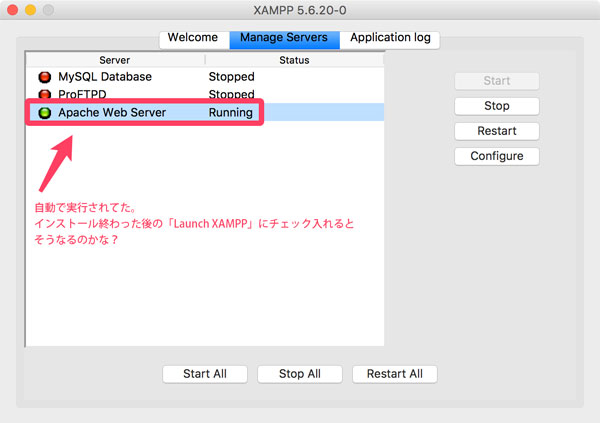The height and width of the screenshot is (423, 600).
Task: Select the ProFTPD server row
Action: pos(205,94)
